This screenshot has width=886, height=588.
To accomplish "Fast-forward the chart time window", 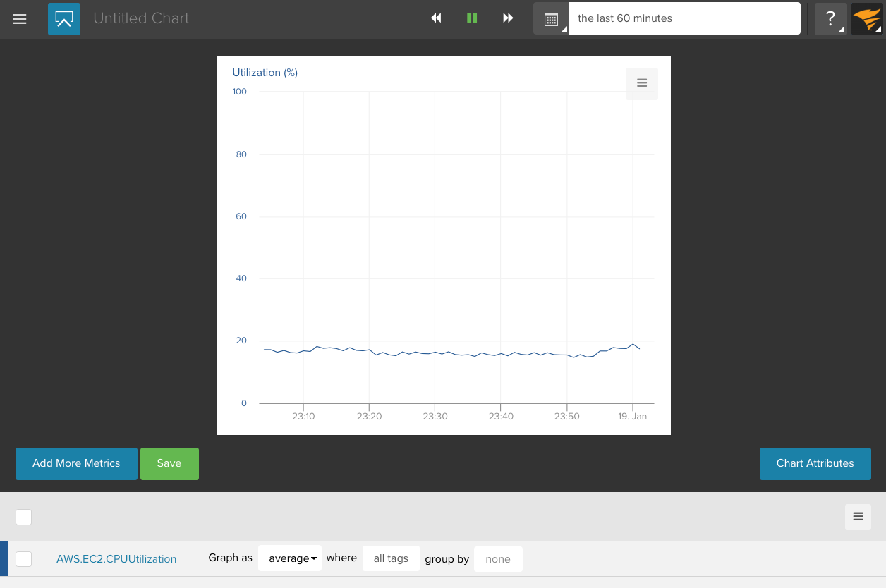I will tap(508, 18).
